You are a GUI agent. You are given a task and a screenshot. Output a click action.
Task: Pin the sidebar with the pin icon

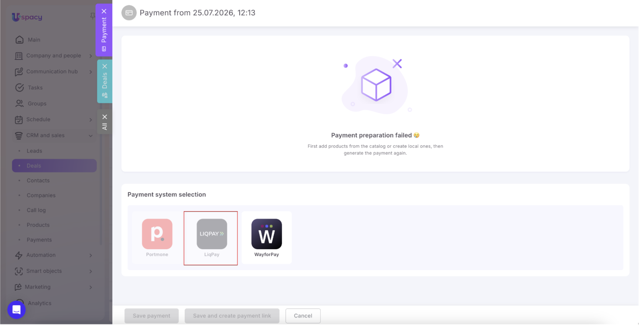click(92, 16)
